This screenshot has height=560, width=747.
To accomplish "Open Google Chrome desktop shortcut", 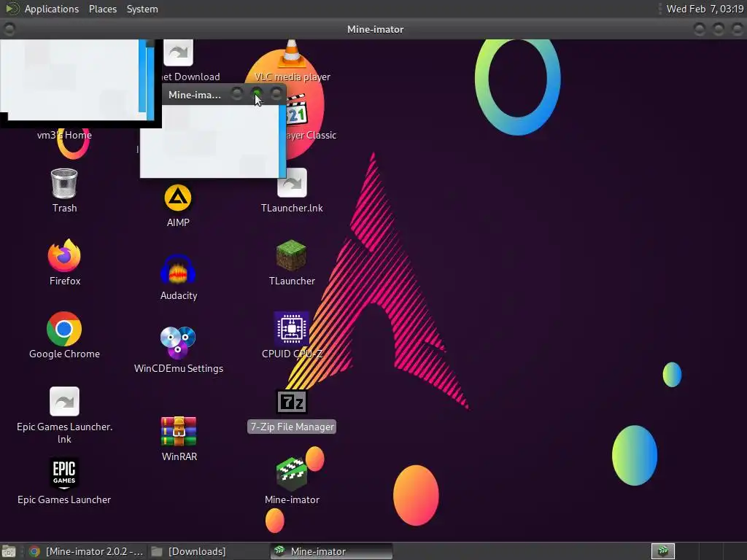I will pos(64,329).
